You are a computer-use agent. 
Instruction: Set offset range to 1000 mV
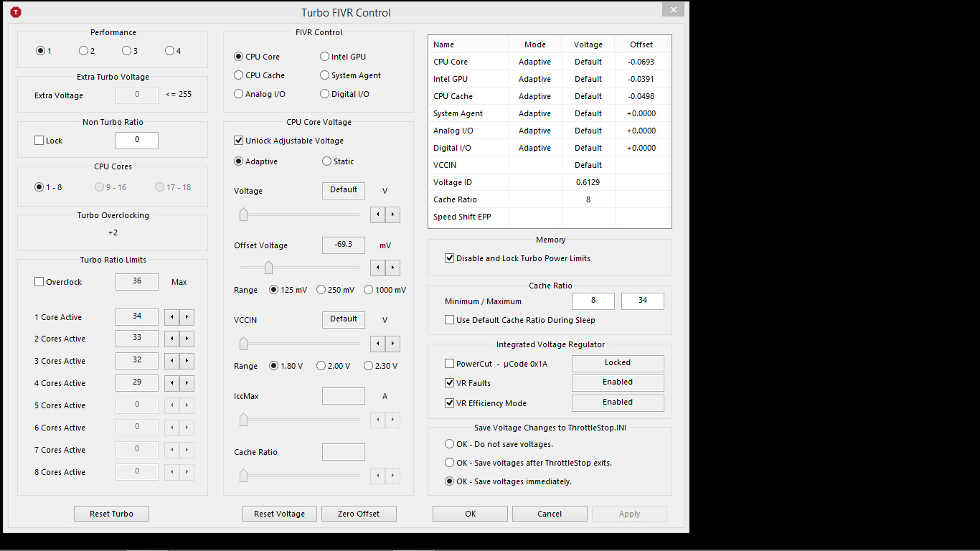point(385,290)
